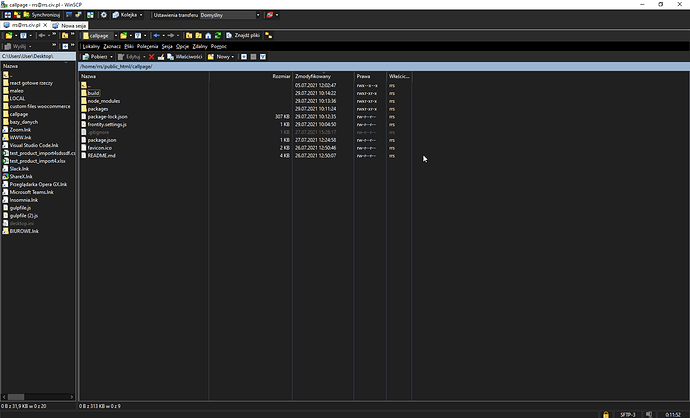Sort by the Zmodyfikowany column header
The width and height of the screenshot is (690, 418).
pos(313,76)
